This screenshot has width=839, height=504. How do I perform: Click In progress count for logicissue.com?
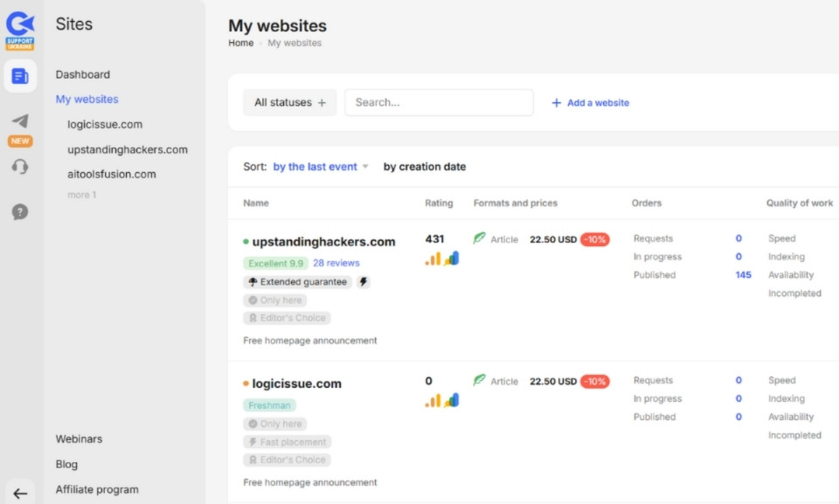[x=738, y=398]
